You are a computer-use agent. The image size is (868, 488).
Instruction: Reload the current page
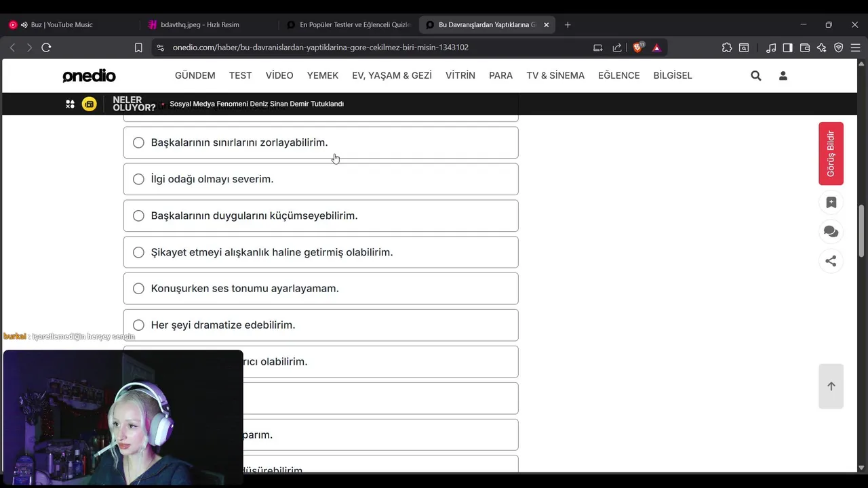point(46,47)
